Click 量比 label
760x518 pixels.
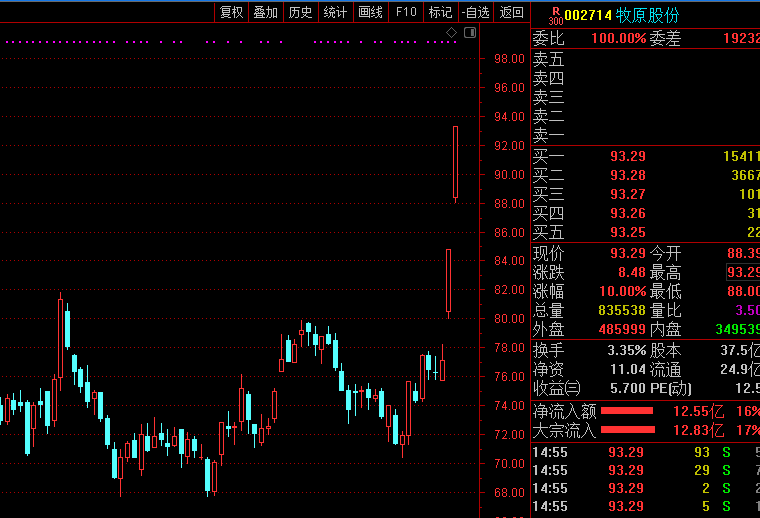click(665, 311)
